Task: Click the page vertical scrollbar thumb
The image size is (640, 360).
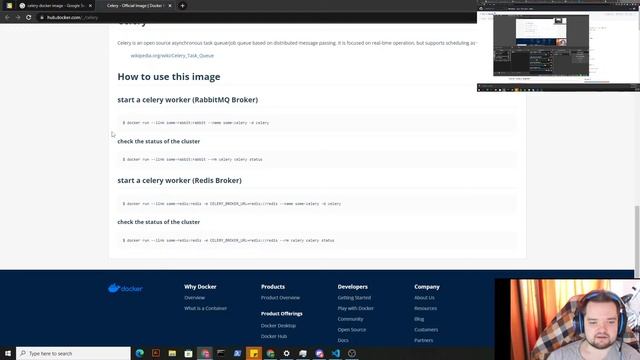Action: point(637,241)
